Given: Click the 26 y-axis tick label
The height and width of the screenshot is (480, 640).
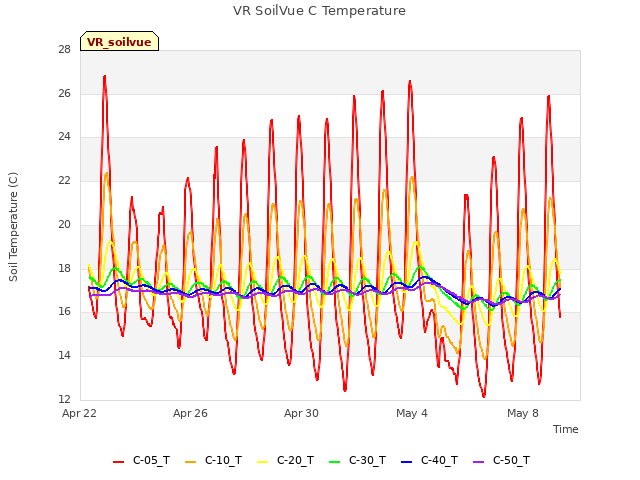Looking at the screenshot, I should click(x=64, y=93).
